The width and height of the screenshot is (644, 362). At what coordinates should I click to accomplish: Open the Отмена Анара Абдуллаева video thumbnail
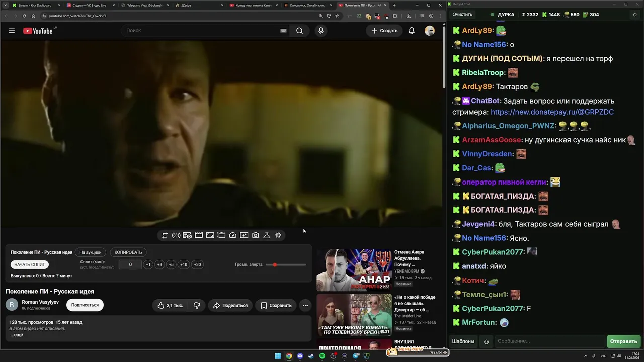point(354,270)
